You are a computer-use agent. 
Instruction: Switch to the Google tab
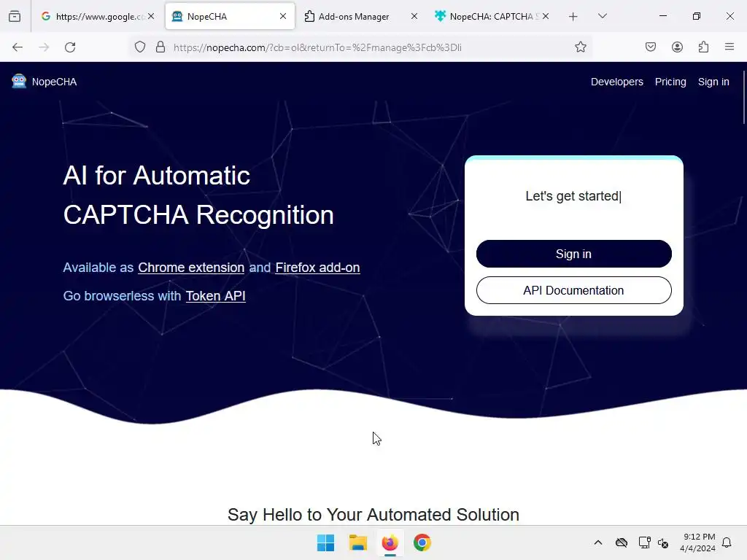point(96,16)
